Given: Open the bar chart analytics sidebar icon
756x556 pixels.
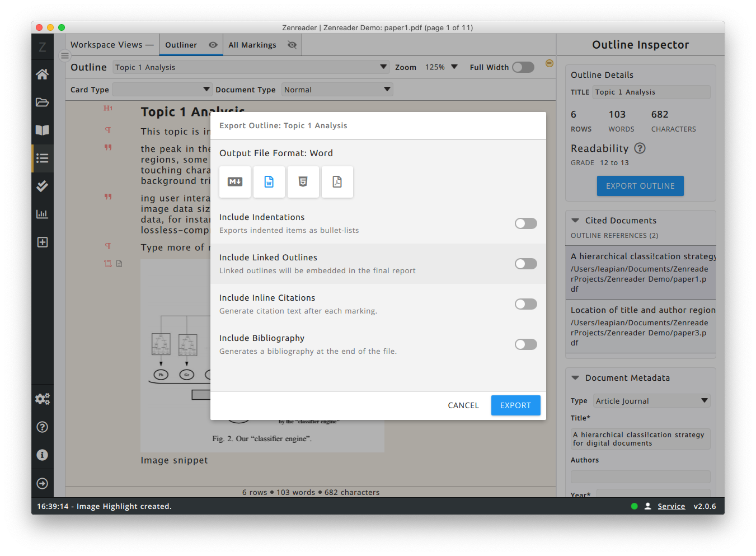Looking at the screenshot, I should coord(42,214).
